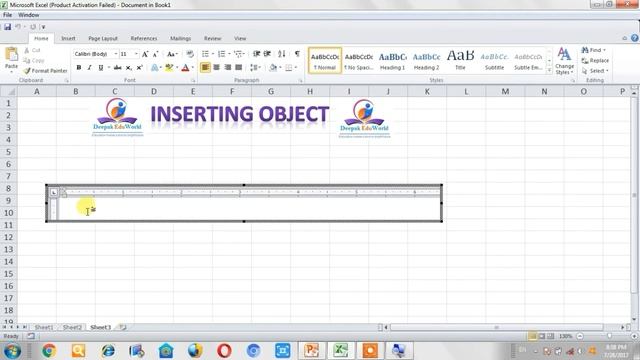This screenshot has width=640, height=360.
Task: Click the Help question mark icon
Action: 634,38
